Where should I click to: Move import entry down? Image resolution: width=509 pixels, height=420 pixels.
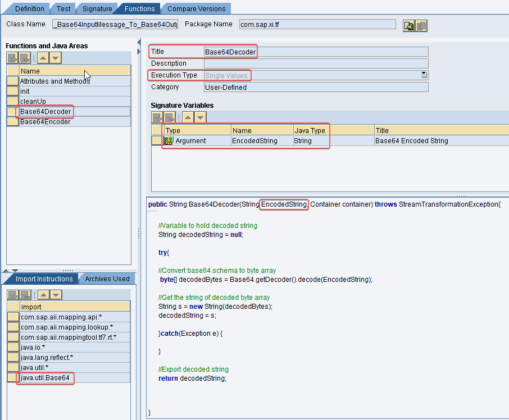pos(56,295)
